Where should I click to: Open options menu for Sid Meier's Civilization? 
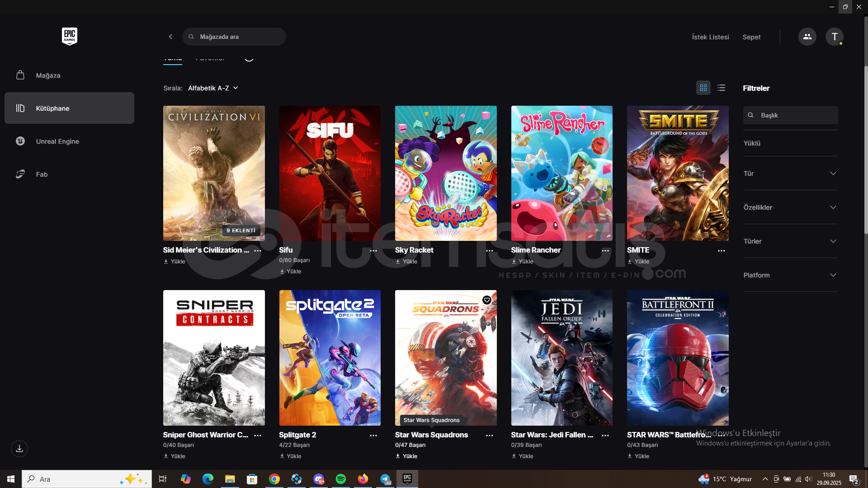coord(258,251)
